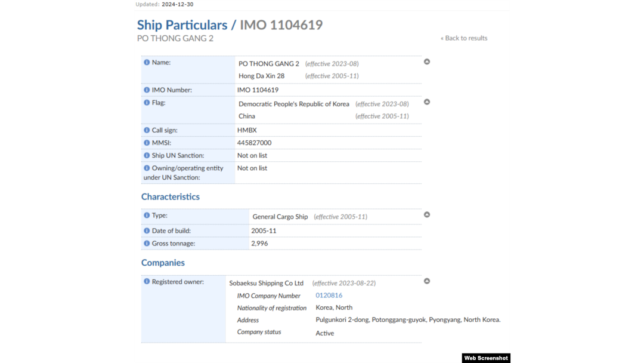Select date of build 2005-11
The image size is (644, 363).
click(x=264, y=230)
